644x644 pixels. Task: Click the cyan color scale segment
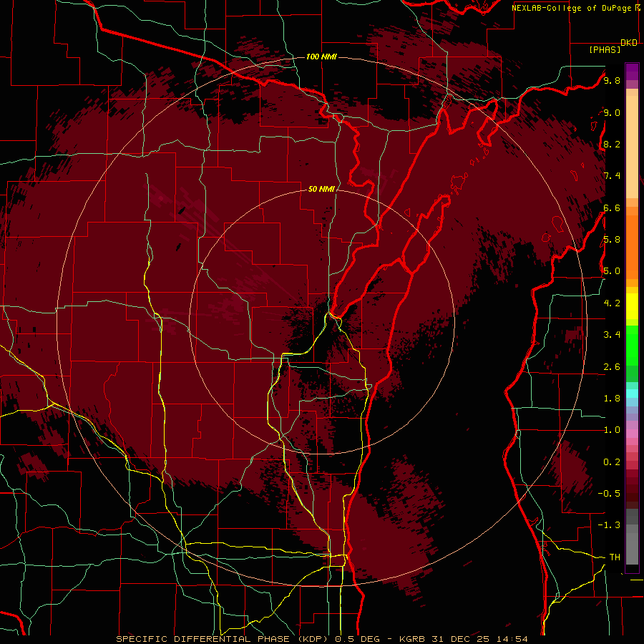coord(632,394)
